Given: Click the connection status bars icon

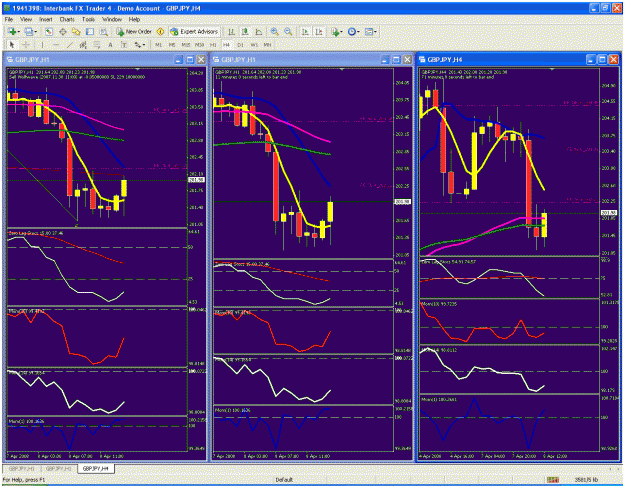Looking at the screenshot, I should tap(552, 480).
